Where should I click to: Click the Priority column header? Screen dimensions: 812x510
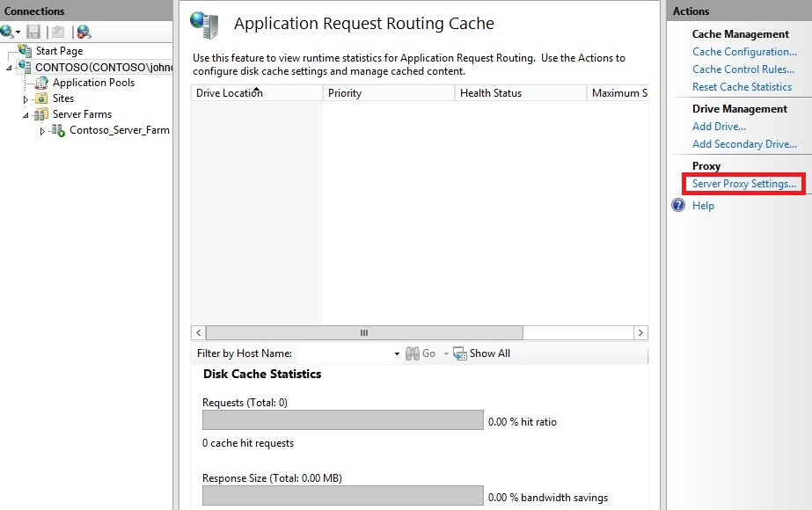point(344,92)
